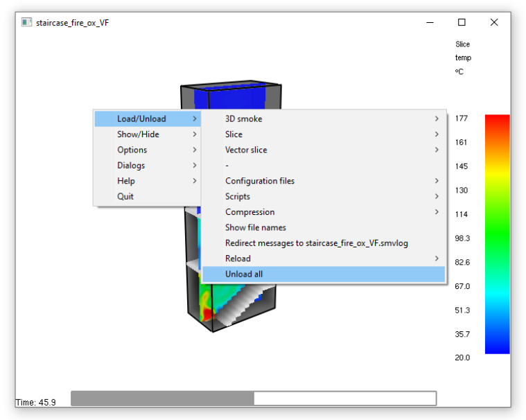
Task: Open the Load/Unload menu entry
Action: point(148,119)
